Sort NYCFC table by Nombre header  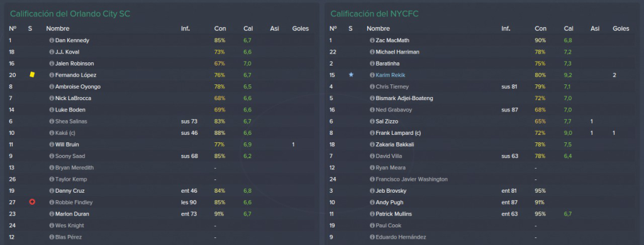[x=378, y=29]
